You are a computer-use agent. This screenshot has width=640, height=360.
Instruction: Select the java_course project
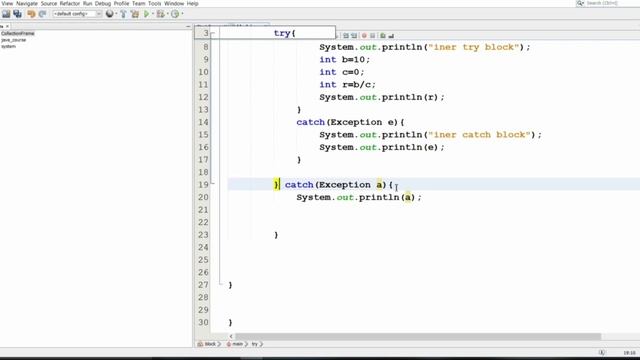(x=13, y=40)
